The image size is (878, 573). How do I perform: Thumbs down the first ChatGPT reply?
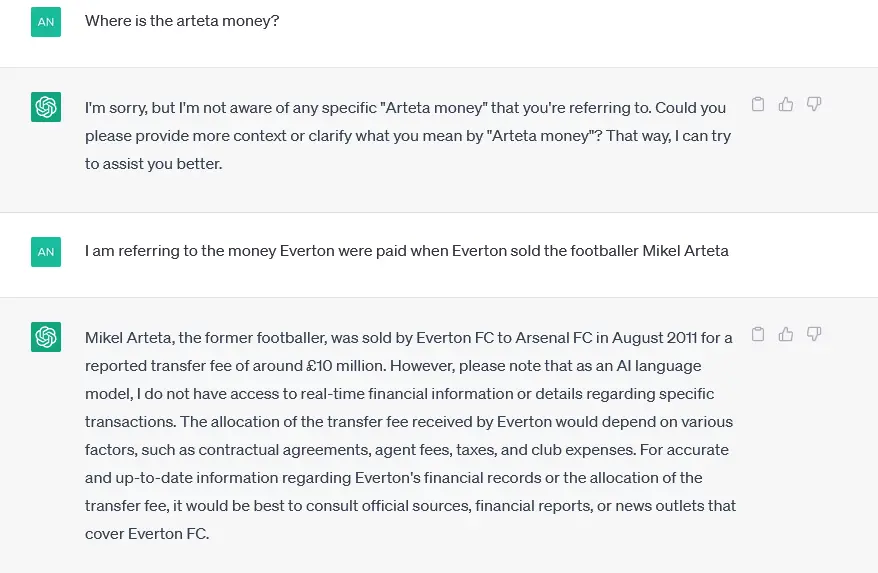click(814, 104)
